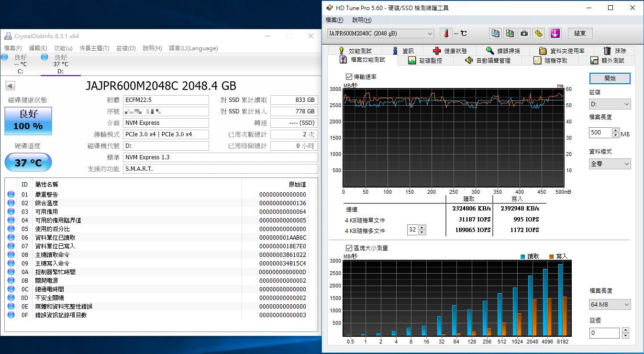Viewport: 644px width, 354px height.
Task: Toggle the 傳輸速率 checkbox
Action: pos(348,77)
